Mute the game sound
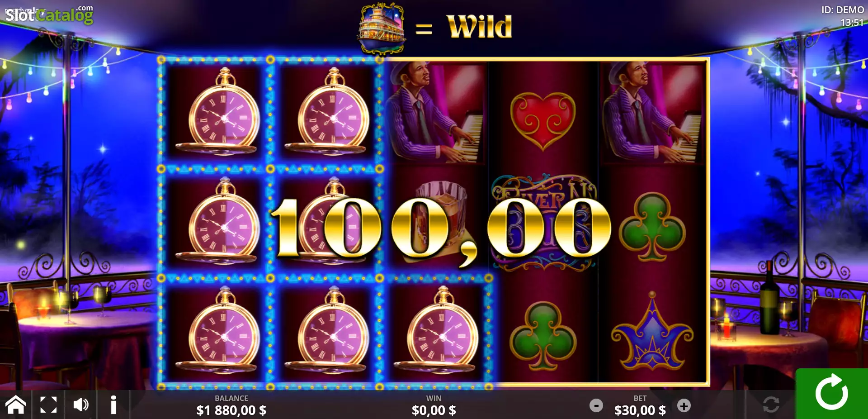Image resolution: width=868 pixels, height=419 pixels. (x=81, y=405)
